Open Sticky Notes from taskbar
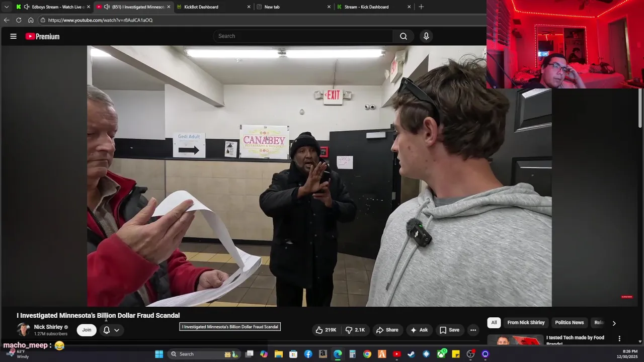 456,354
